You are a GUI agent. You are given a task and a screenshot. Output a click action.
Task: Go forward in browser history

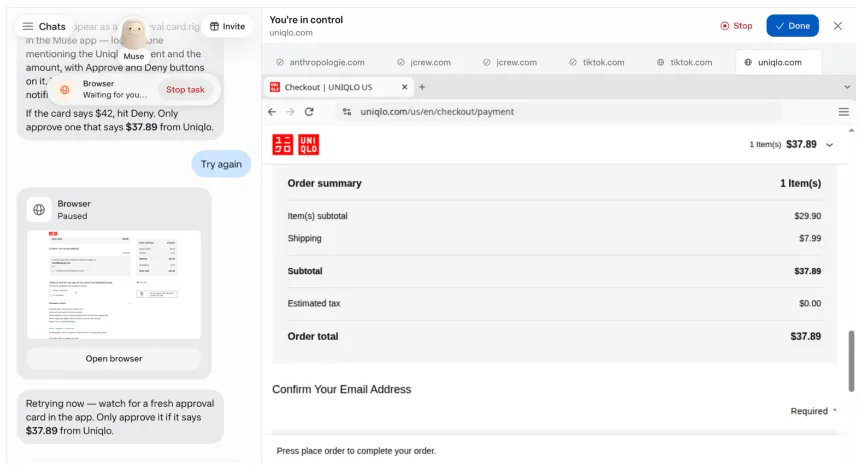pyautogui.click(x=291, y=112)
